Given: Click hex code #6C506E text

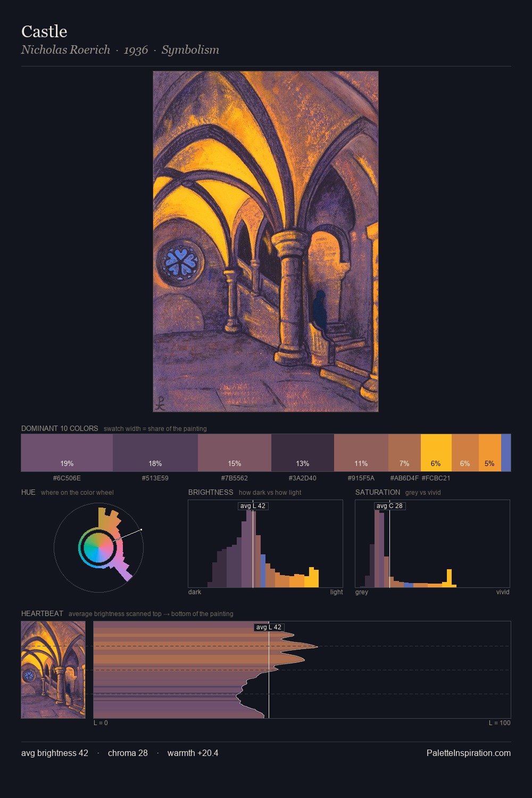Looking at the screenshot, I should (67, 478).
